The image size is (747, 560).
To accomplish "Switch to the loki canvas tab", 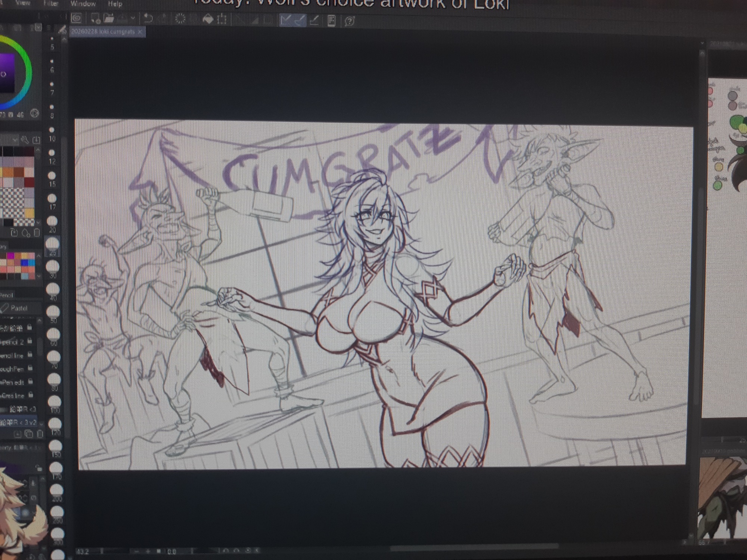I will pos(103,32).
